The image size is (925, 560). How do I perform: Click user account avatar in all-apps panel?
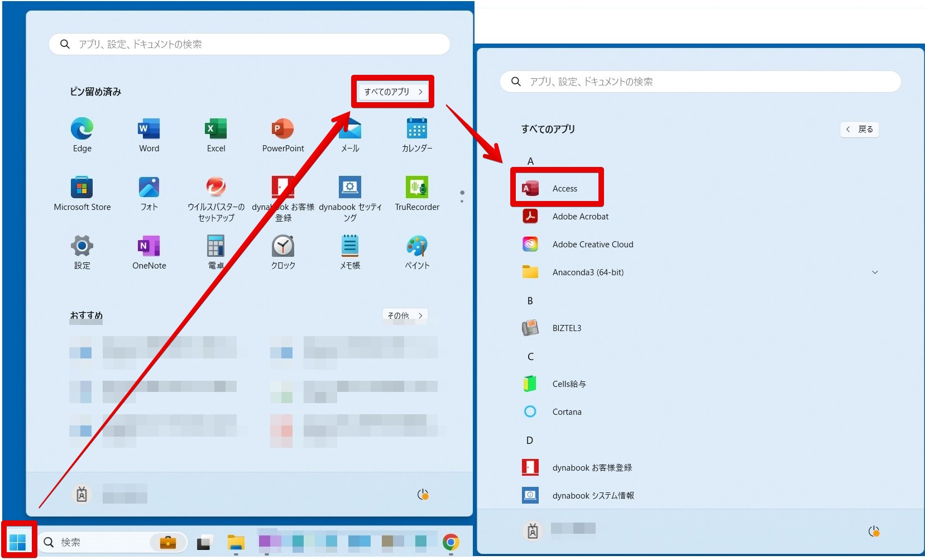point(533,531)
